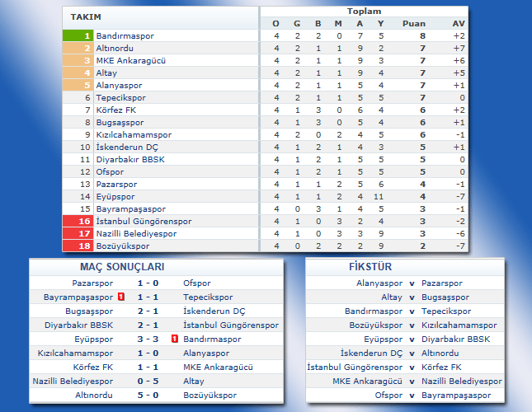Open MKE Ankaragücü in the standings table

coord(130,61)
